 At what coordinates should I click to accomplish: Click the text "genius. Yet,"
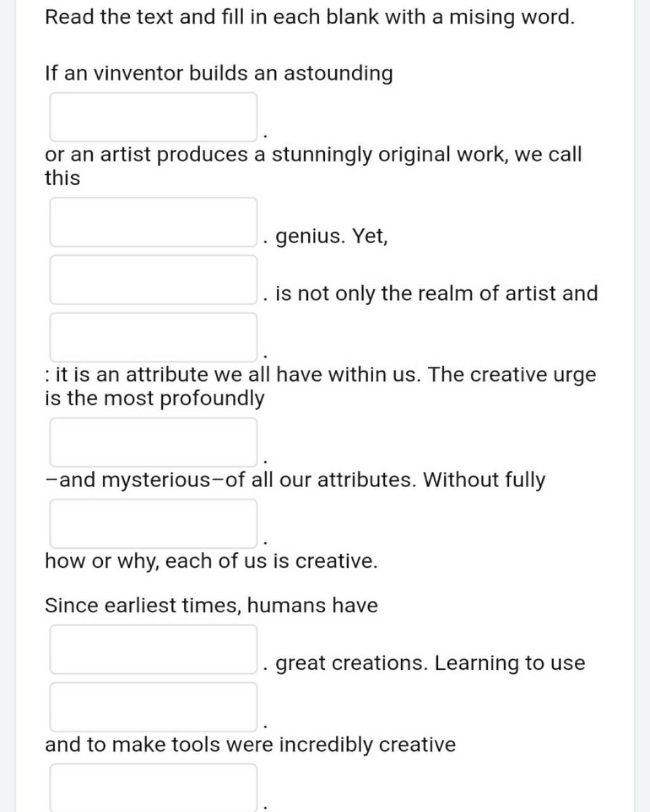pyautogui.click(x=332, y=237)
